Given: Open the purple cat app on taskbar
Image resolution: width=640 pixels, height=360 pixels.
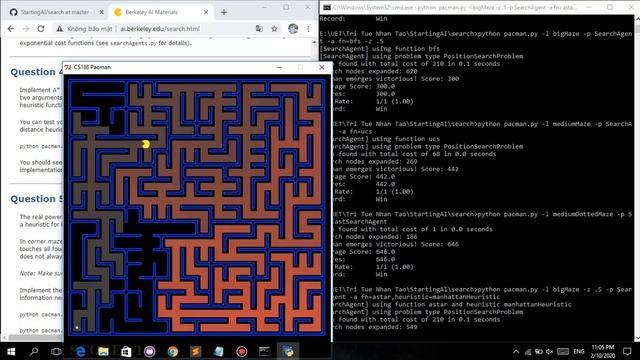Looking at the screenshot, I should tap(149, 351).
